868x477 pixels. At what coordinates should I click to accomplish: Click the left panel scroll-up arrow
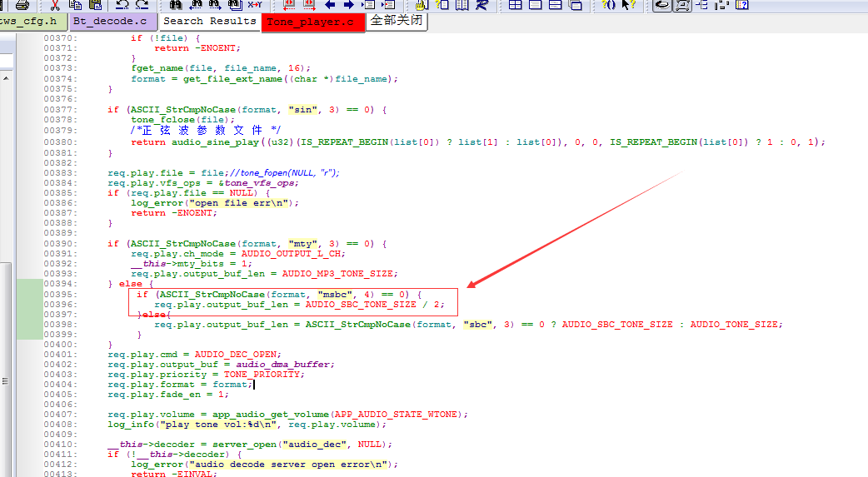point(6,78)
